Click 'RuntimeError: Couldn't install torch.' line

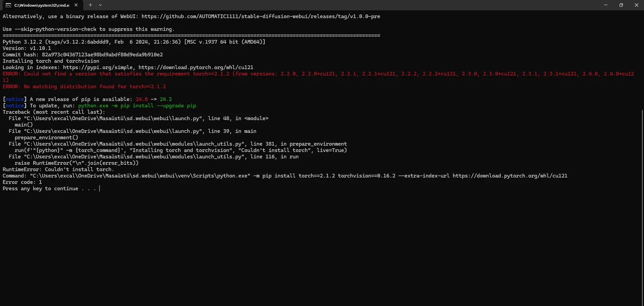pos(58,169)
